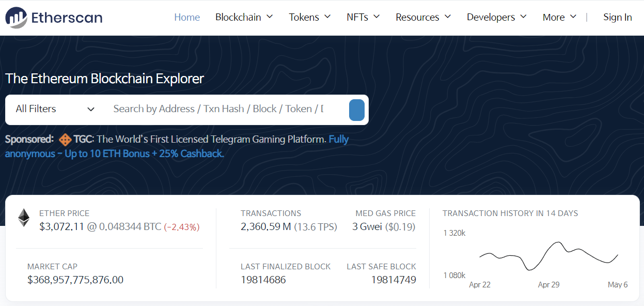
Task: Go to the Home menu item
Action: 187,17
